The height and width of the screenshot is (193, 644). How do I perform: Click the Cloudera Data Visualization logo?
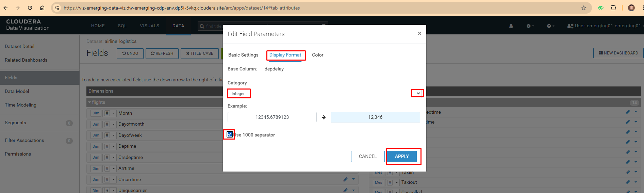click(x=28, y=25)
